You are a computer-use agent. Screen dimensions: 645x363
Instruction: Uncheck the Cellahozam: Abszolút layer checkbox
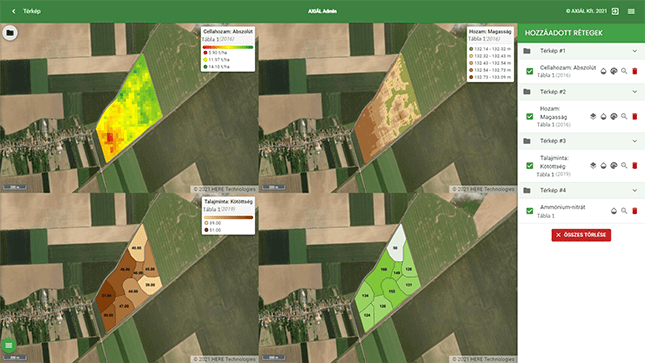tap(529, 71)
